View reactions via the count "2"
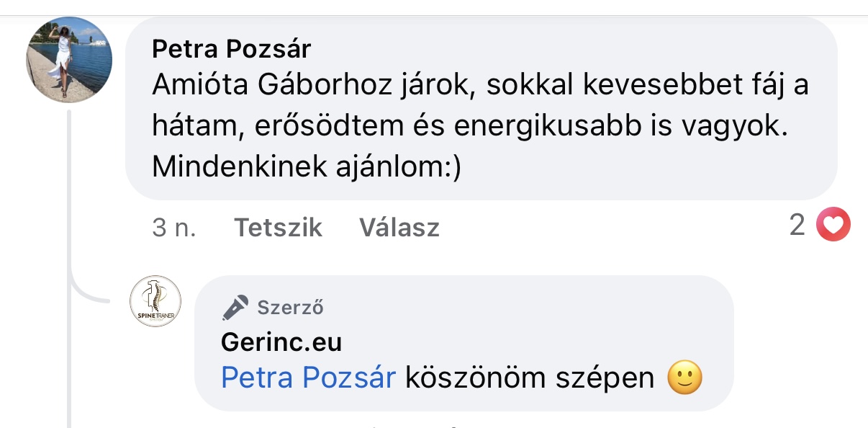 point(797,227)
